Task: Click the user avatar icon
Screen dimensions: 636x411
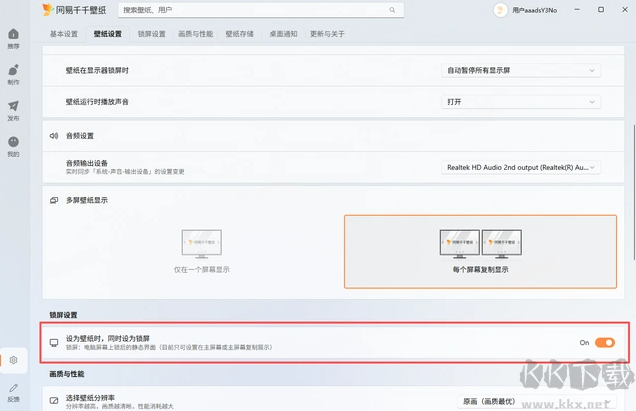Action: (501, 10)
